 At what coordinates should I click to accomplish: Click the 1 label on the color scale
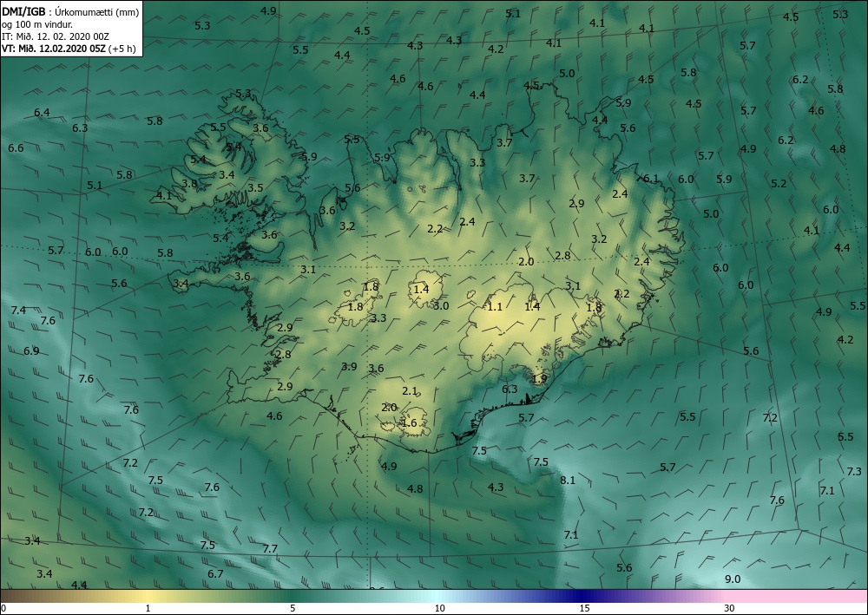(x=148, y=608)
